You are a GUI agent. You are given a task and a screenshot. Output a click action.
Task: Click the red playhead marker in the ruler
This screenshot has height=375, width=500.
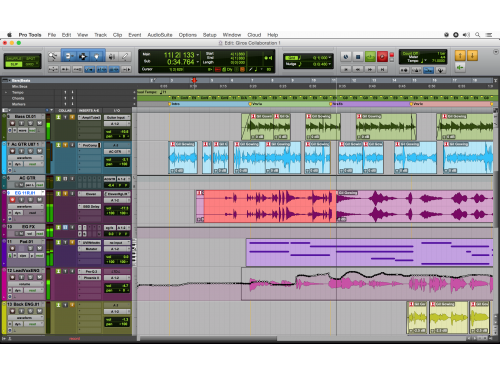click(194, 80)
